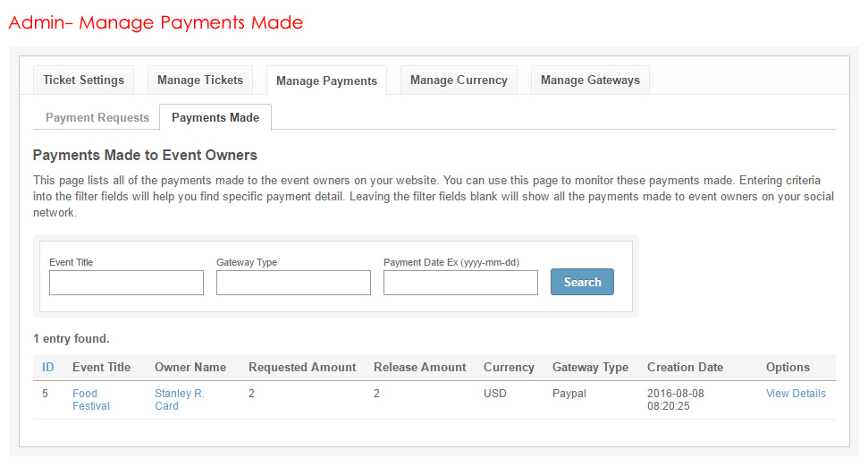Select the Paypal cell in the table row

coord(569,394)
